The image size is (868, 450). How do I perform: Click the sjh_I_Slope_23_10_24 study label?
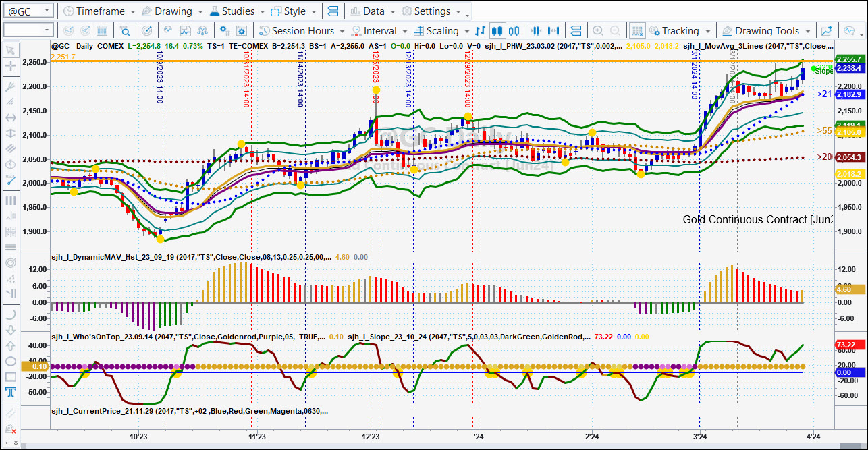coord(470,335)
